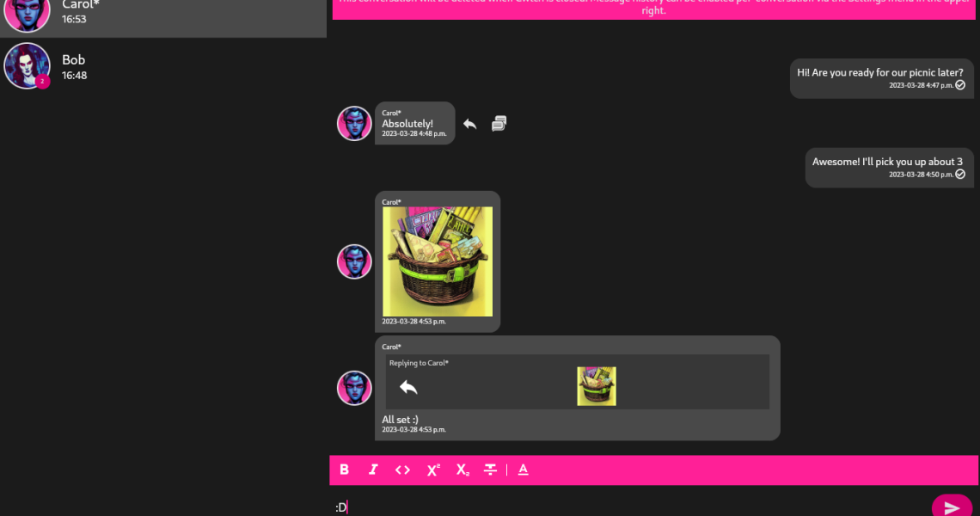980x516 pixels.
Task: Click the small basket thumbnail in quoted reply
Action: click(596, 386)
